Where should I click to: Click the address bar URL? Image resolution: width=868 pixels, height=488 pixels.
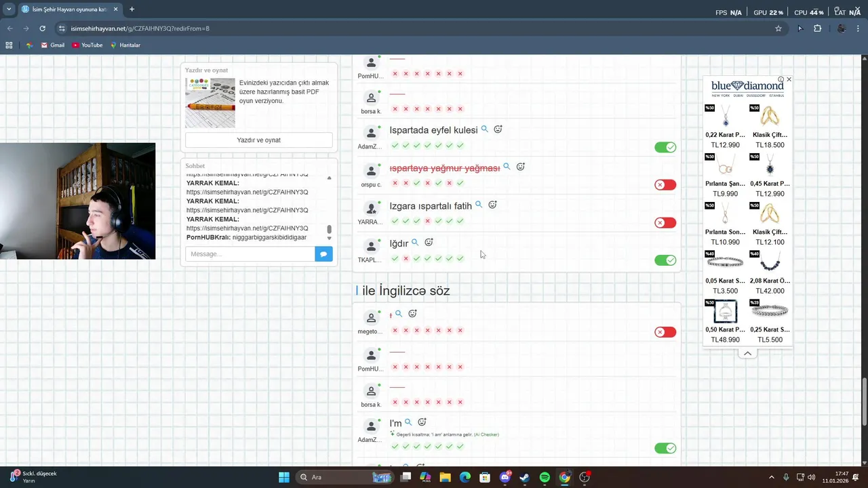(140, 28)
